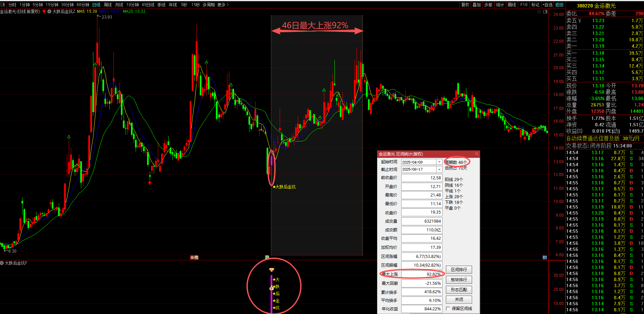This screenshot has width=644, height=314.
Task: Select the 5分钟 period tab
Action: pos(38,5)
